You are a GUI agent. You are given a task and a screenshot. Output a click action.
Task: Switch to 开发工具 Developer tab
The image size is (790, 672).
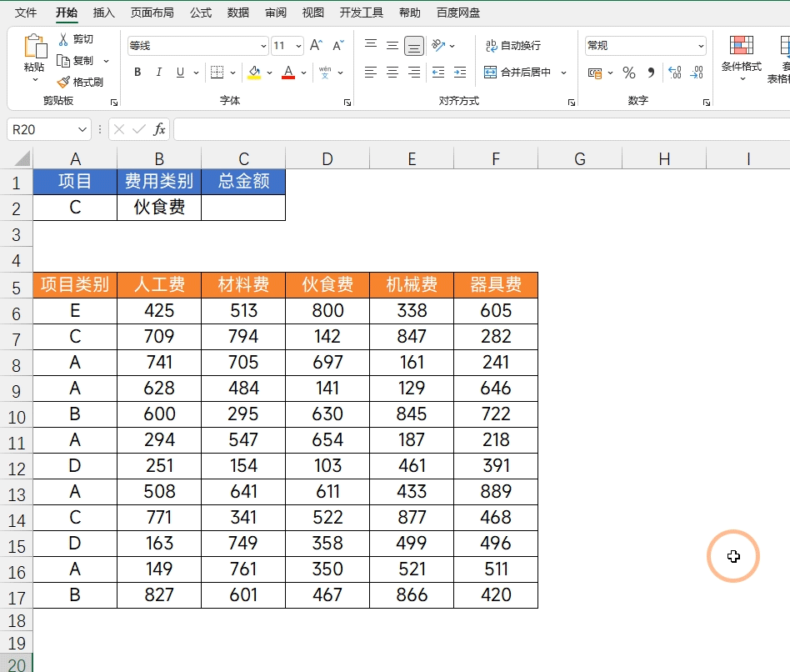click(361, 13)
